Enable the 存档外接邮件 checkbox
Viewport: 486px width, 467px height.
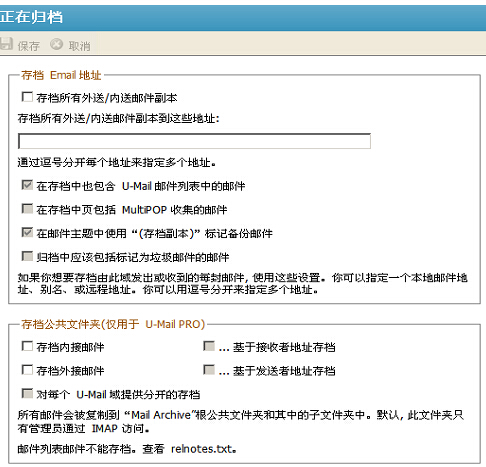click(x=27, y=370)
